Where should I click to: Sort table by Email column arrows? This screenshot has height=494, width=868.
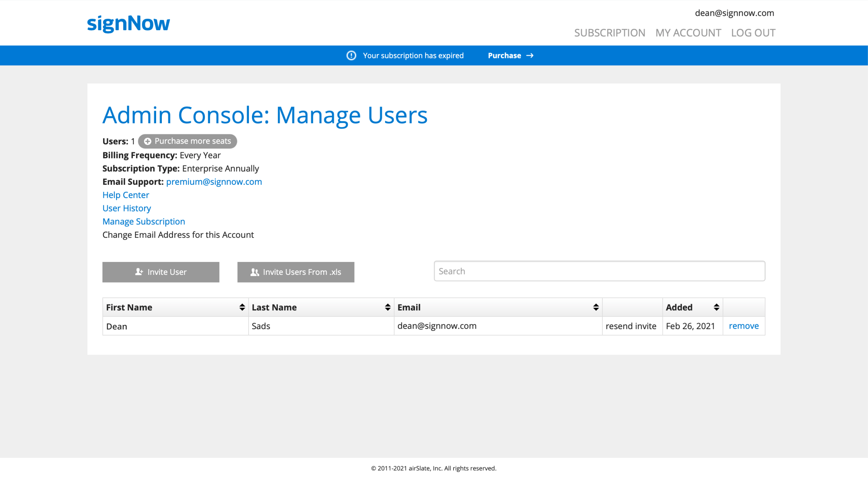595,307
